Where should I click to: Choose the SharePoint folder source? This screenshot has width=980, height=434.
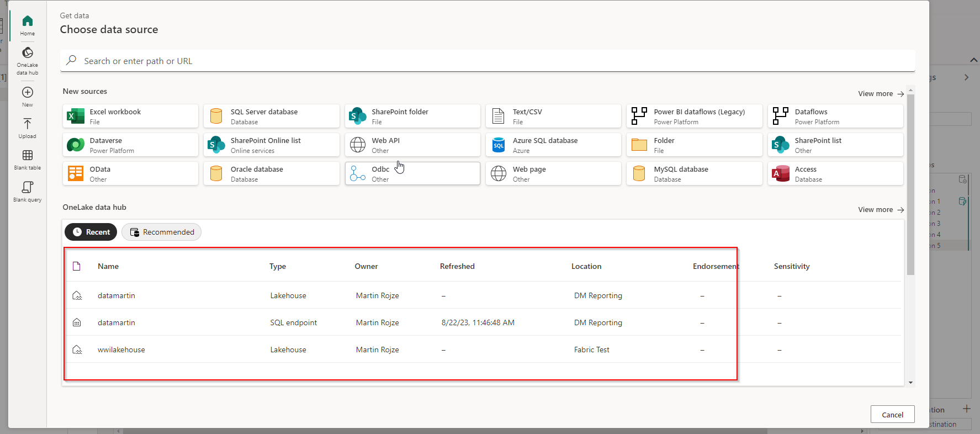pyautogui.click(x=412, y=117)
